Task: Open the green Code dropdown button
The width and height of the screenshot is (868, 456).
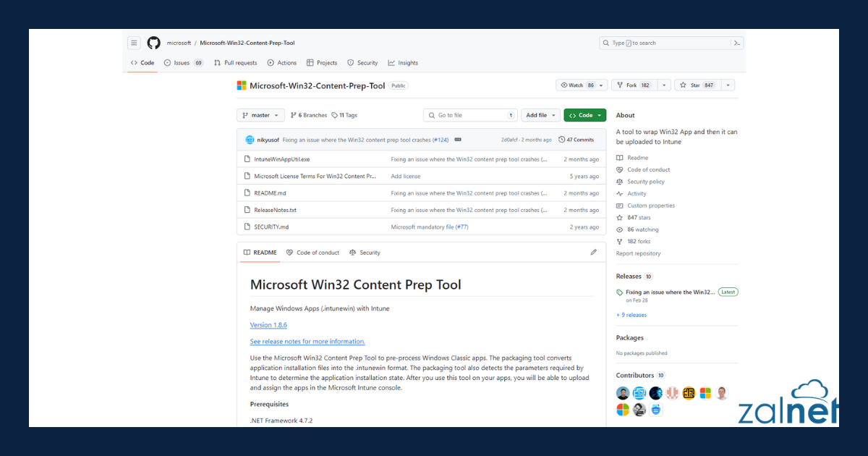Action: (585, 115)
